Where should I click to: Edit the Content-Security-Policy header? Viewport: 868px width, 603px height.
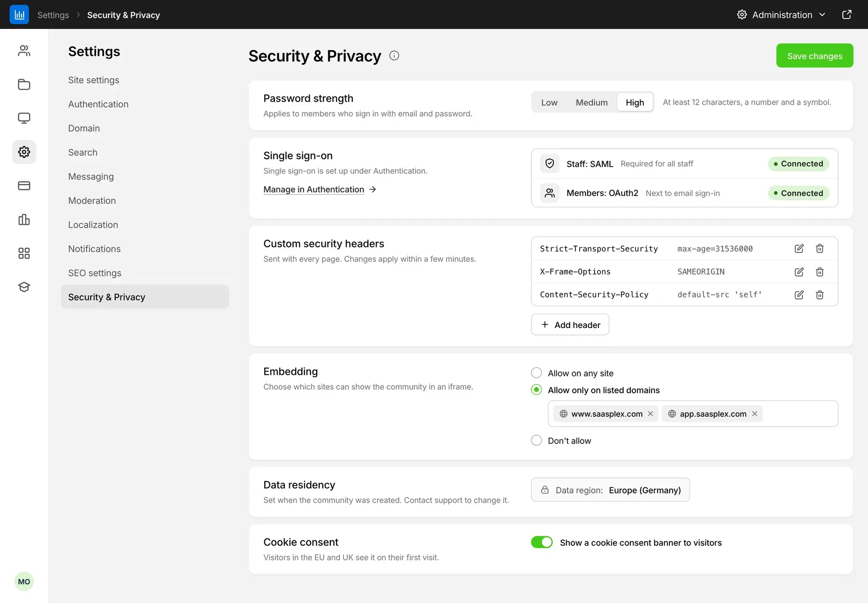[x=799, y=294]
